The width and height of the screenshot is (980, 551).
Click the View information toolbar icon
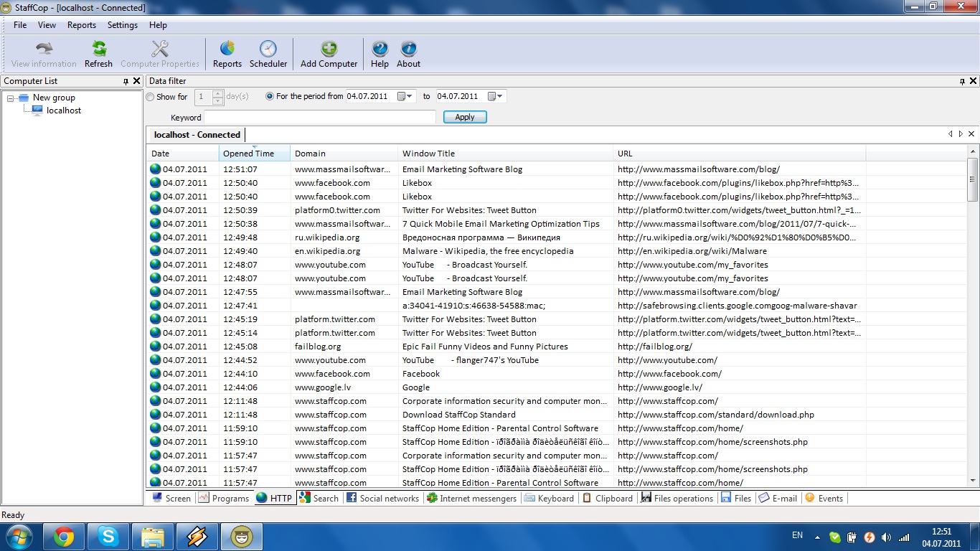tap(44, 54)
